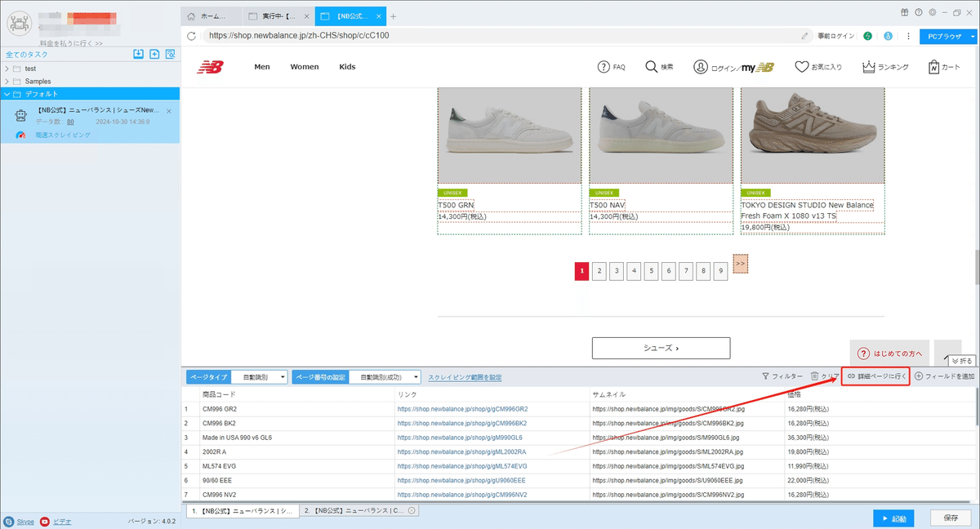Click the 起動 start button

tap(893, 518)
